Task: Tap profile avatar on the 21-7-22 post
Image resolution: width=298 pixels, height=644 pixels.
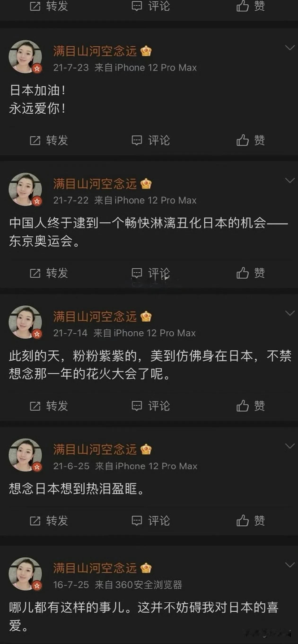Action: click(x=25, y=189)
